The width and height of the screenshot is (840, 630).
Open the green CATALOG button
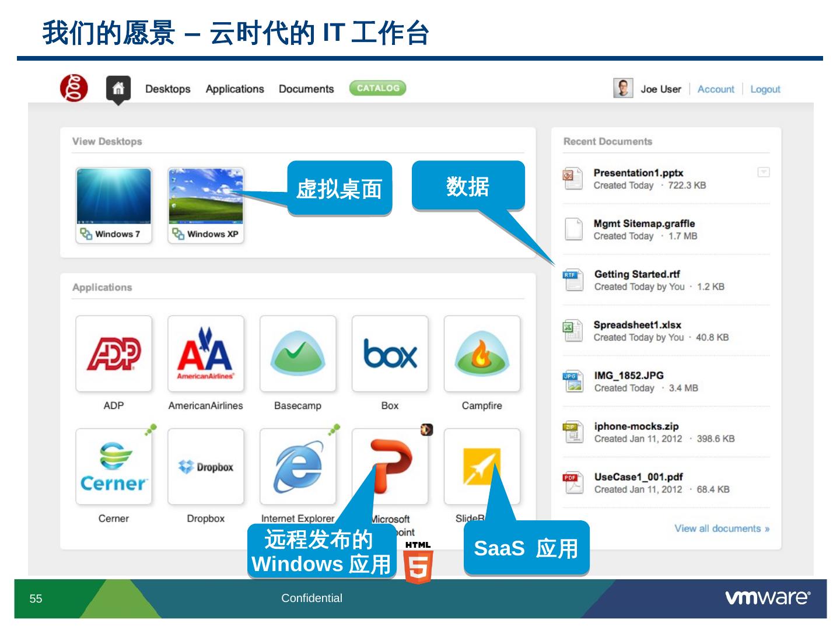tap(377, 88)
